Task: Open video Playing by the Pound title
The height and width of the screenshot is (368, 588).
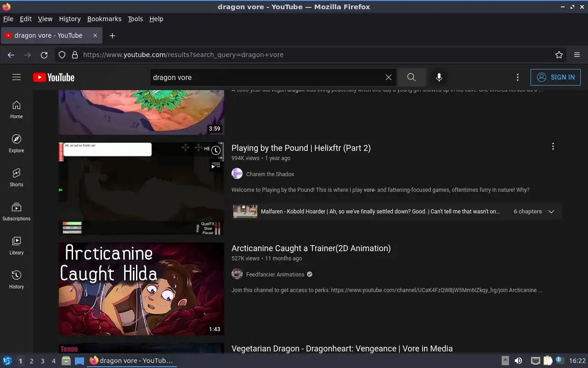Action: 301,148
